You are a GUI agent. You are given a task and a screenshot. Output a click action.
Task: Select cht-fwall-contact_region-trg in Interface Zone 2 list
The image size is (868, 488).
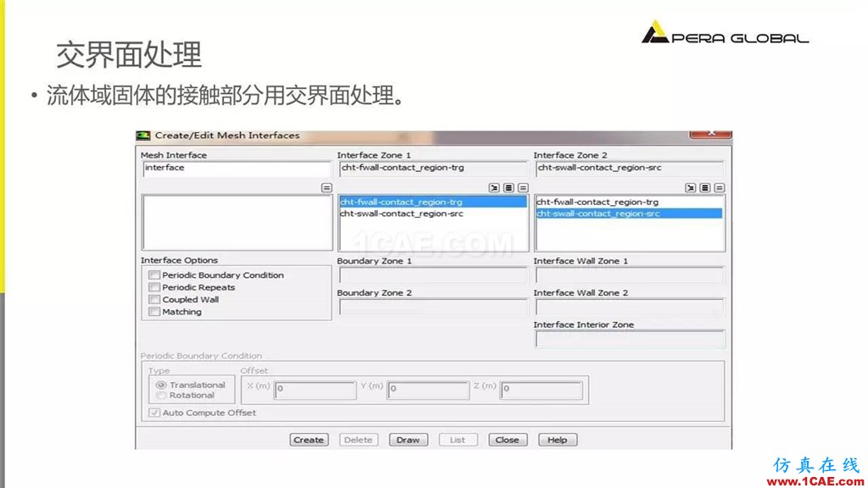tap(630, 202)
